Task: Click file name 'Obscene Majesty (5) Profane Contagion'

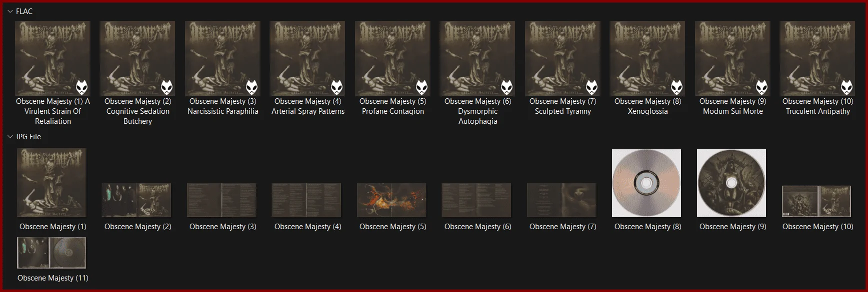Action: click(393, 106)
